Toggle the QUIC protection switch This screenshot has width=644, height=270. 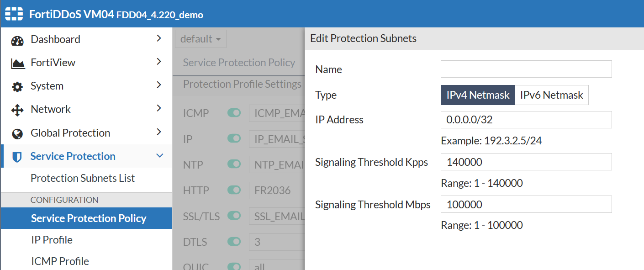tap(234, 266)
